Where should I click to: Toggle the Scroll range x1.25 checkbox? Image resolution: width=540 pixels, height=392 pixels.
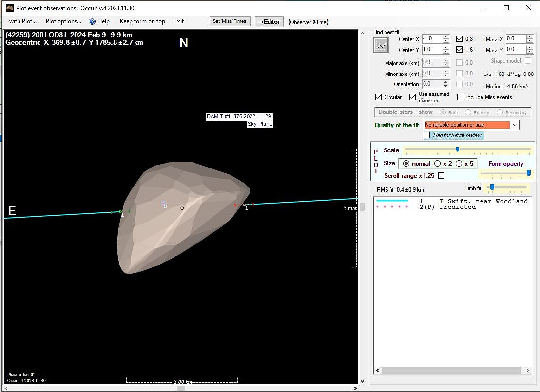pyautogui.click(x=442, y=175)
